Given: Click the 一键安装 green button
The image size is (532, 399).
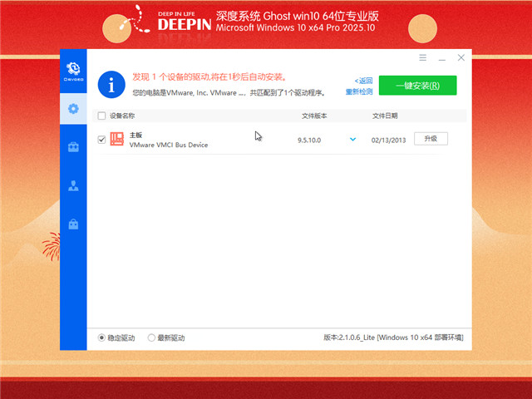Looking at the screenshot, I should [x=417, y=85].
